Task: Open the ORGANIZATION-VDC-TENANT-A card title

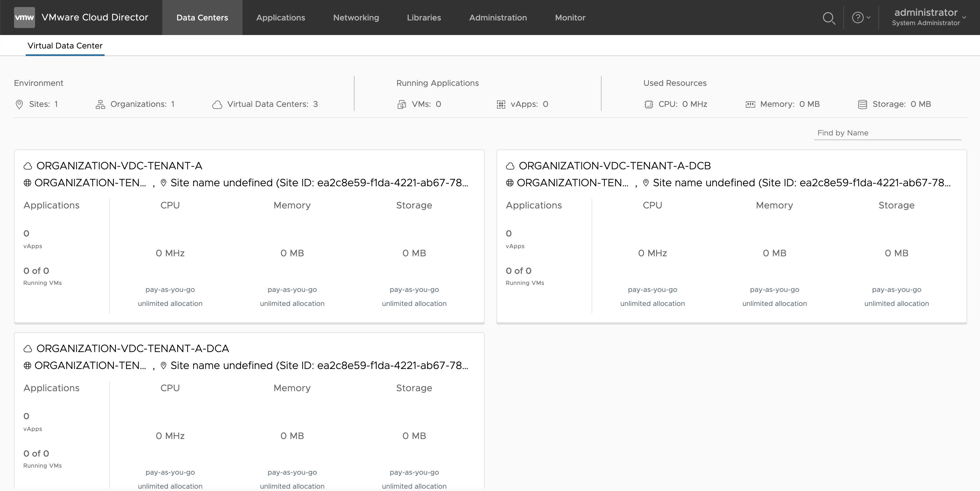Action: click(x=119, y=166)
